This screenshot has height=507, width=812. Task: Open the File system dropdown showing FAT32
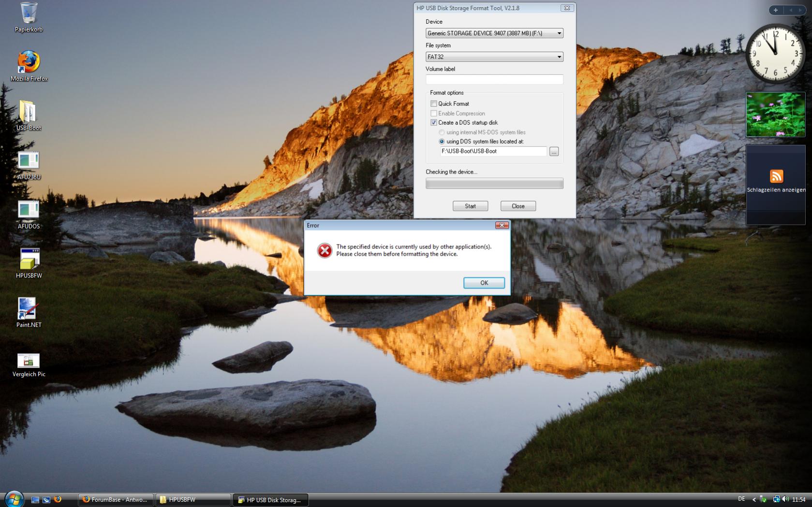(x=494, y=57)
